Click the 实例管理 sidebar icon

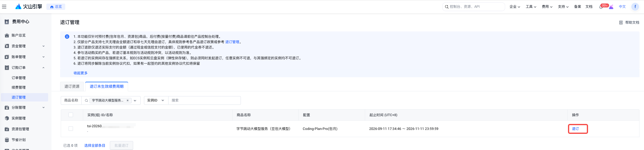(7, 118)
